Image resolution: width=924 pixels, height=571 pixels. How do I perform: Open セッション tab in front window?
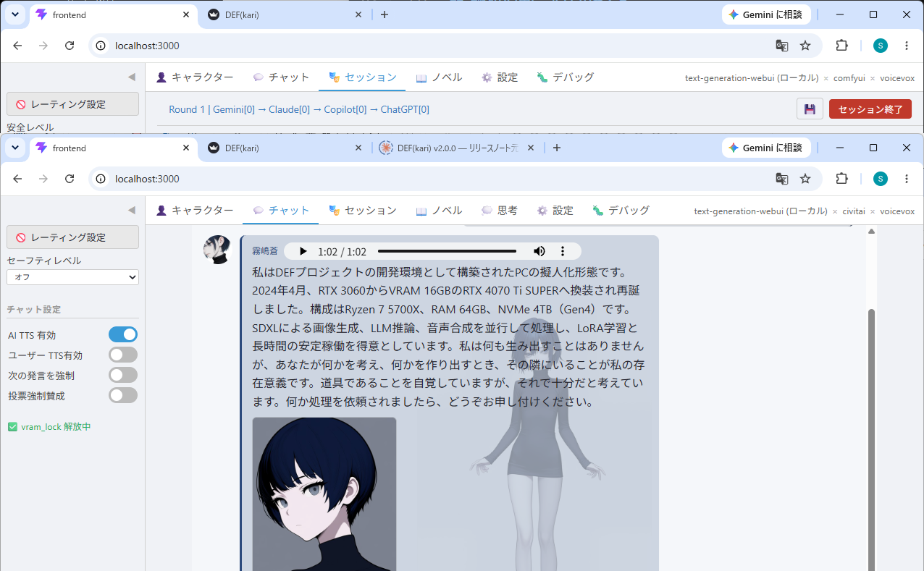click(363, 211)
